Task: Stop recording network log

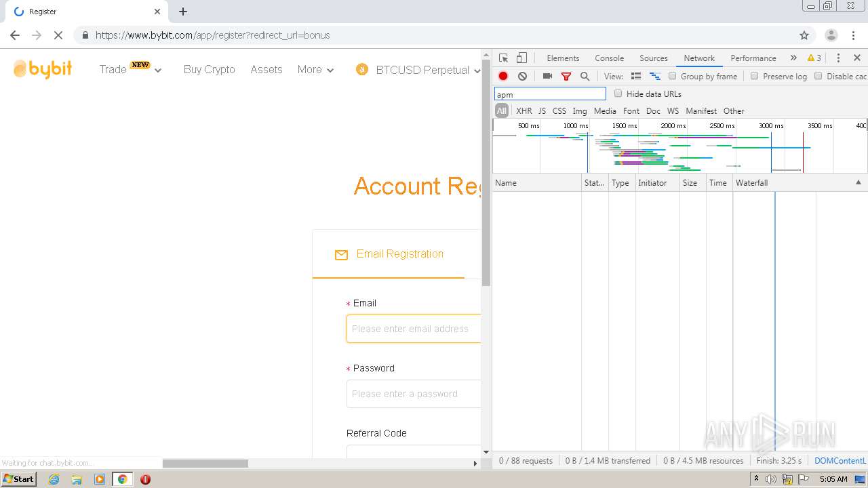Action: 503,77
